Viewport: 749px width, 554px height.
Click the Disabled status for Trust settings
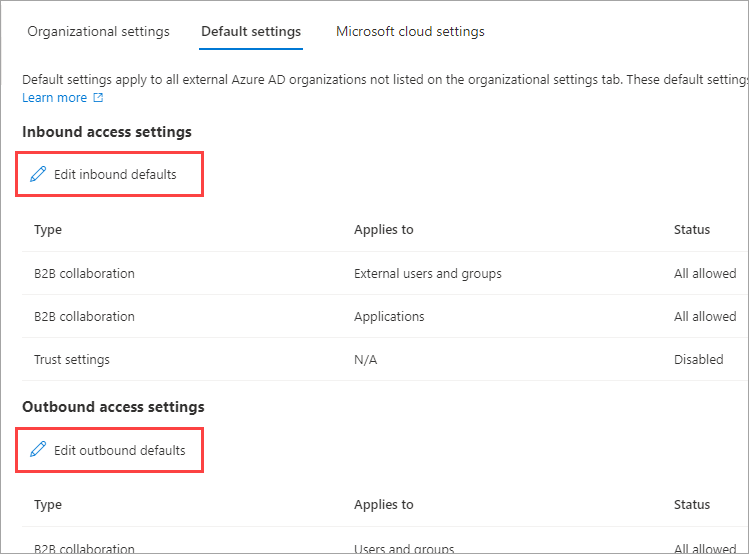698,359
